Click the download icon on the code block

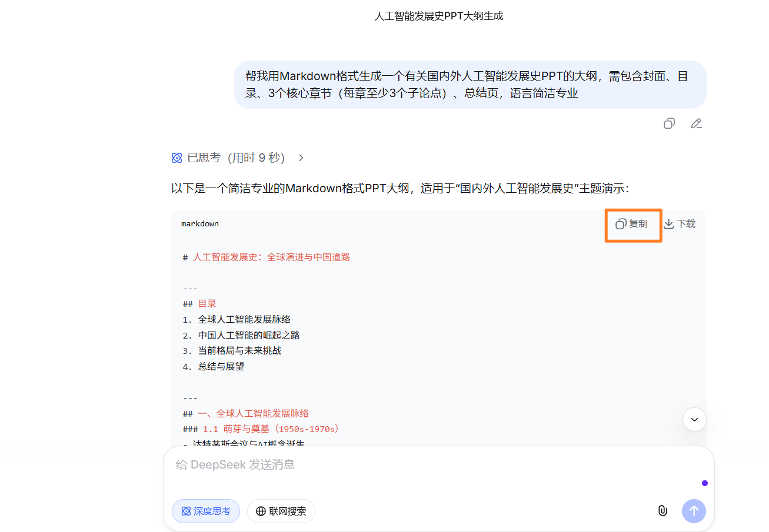(x=668, y=224)
